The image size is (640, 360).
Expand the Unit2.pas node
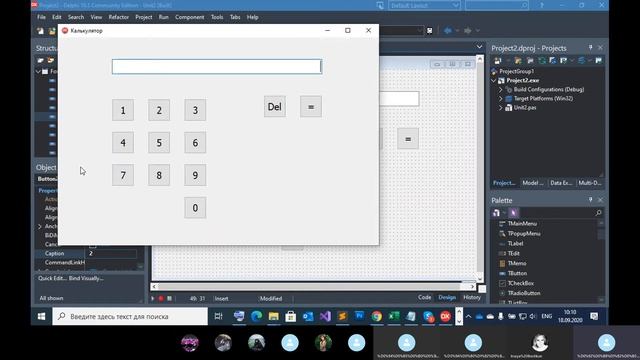[x=501, y=108]
